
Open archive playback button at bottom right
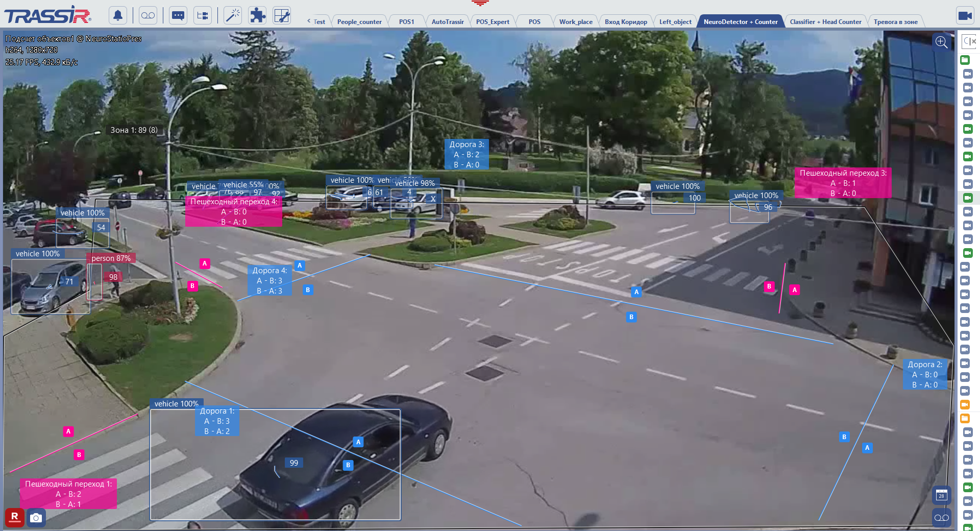tap(941, 518)
